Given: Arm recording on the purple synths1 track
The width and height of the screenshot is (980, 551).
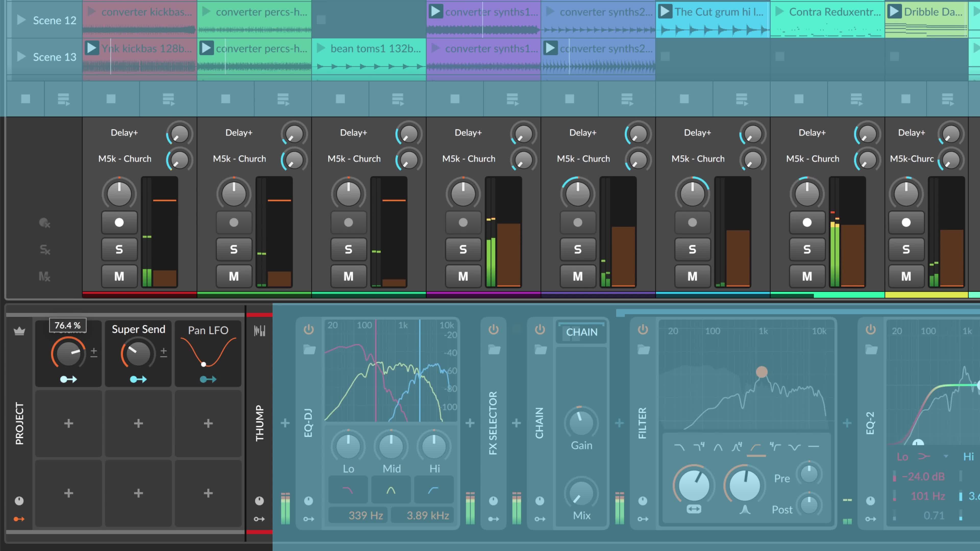Looking at the screenshot, I should coord(463,222).
